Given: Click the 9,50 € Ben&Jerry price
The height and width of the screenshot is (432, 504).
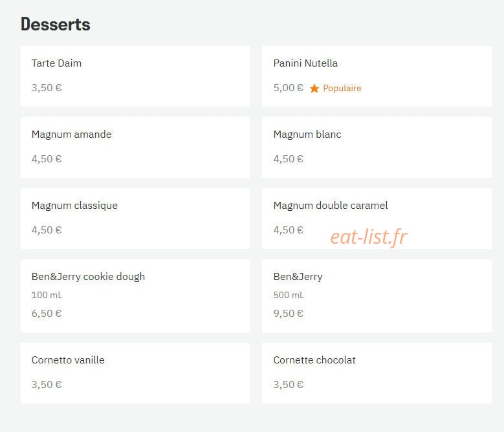Looking at the screenshot, I should pyautogui.click(x=289, y=313).
